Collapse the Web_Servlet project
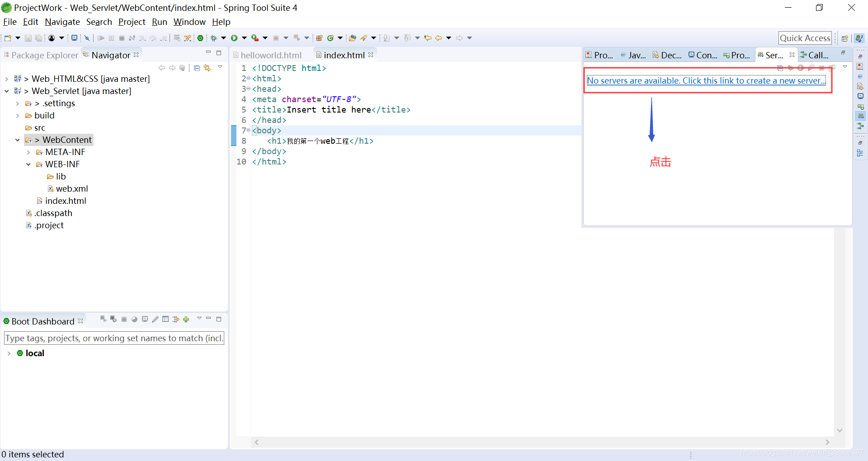This screenshot has width=868, height=461. click(7, 91)
